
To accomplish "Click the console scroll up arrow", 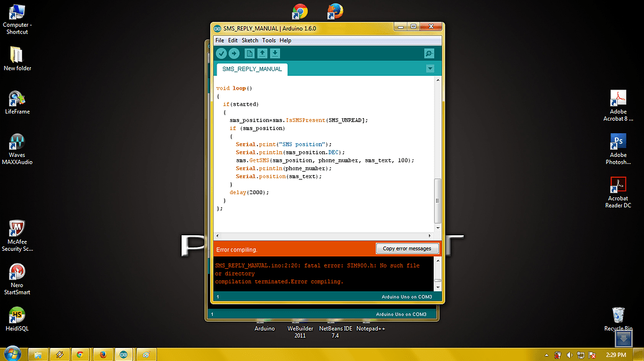I will pyautogui.click(x=438, y=261).
